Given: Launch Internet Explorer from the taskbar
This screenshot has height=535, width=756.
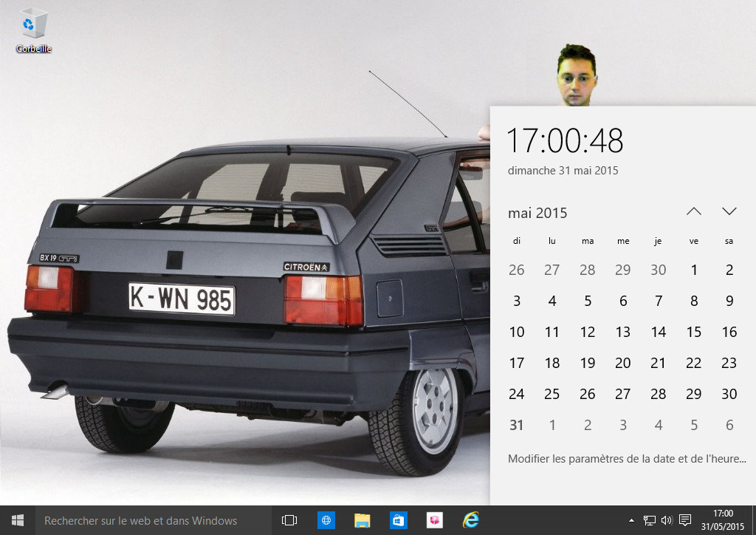Looking at the screenshot, I should pyautogui.click(x=470, y=520).
